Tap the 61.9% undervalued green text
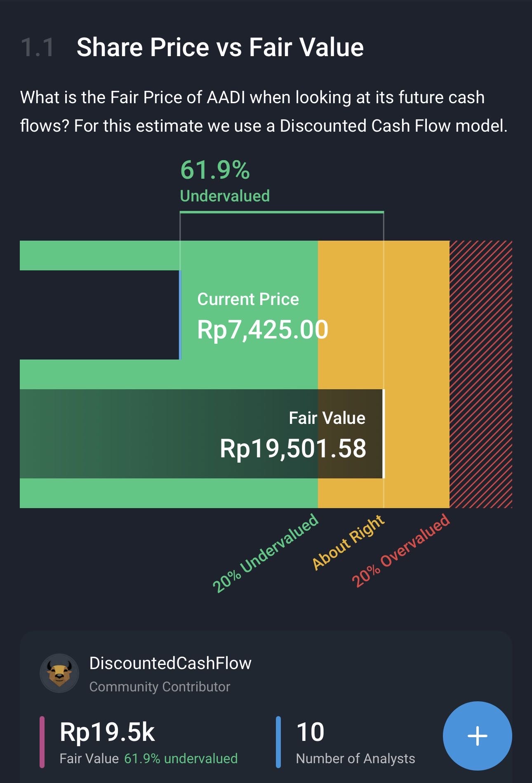The height and width of the screenshot is (783, 532). tap(181, 759)
